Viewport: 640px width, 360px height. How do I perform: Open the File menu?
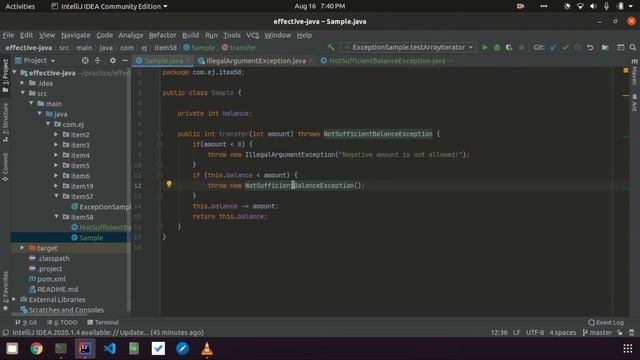[8, 35]
